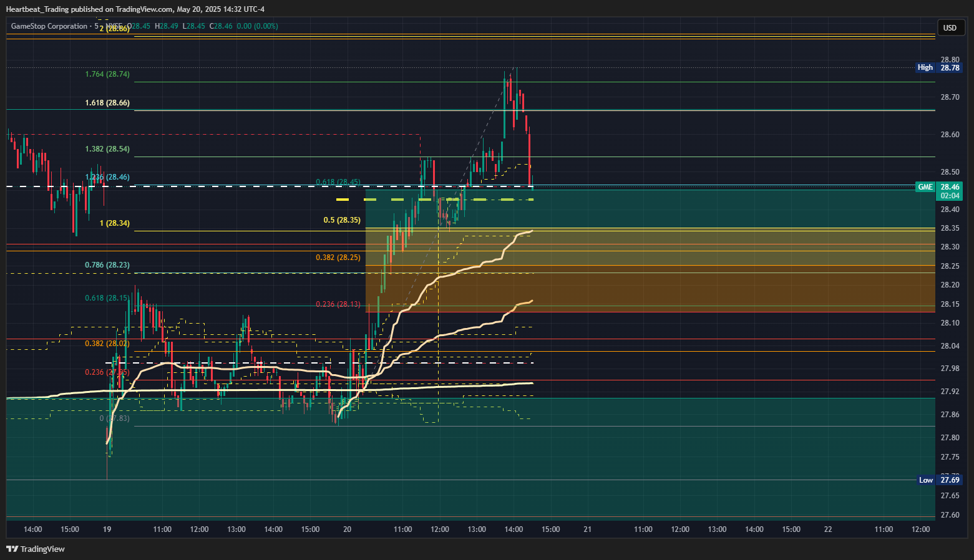Screen dimensions: 974x560
Task: Click date 22 on the time axis
Action: click(828, 529)
